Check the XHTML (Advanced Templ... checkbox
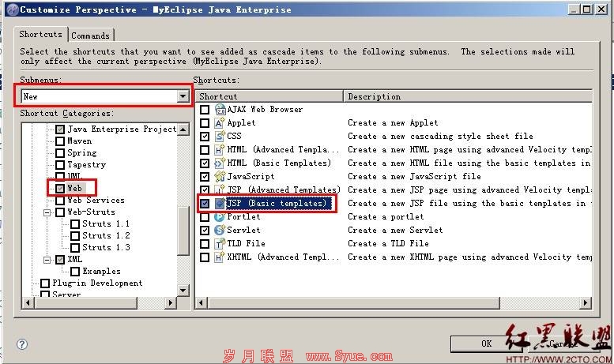 click(x=205, y=257)
